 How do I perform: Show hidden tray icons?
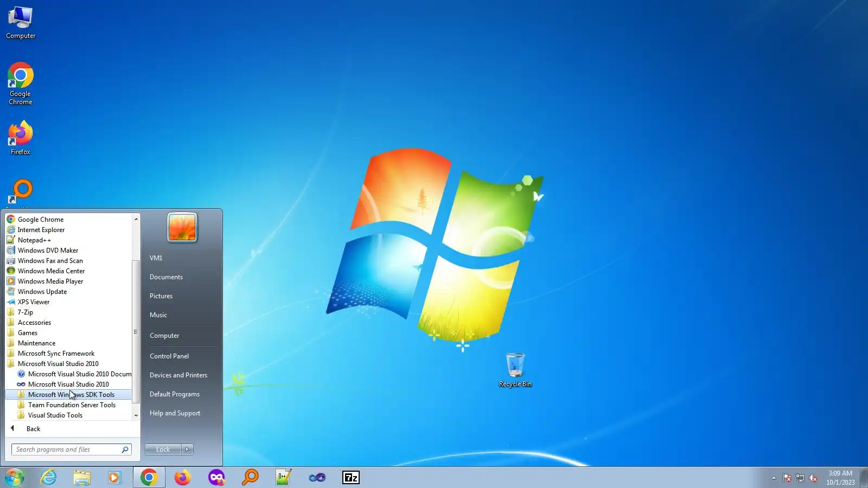click(x=774, y=478)
